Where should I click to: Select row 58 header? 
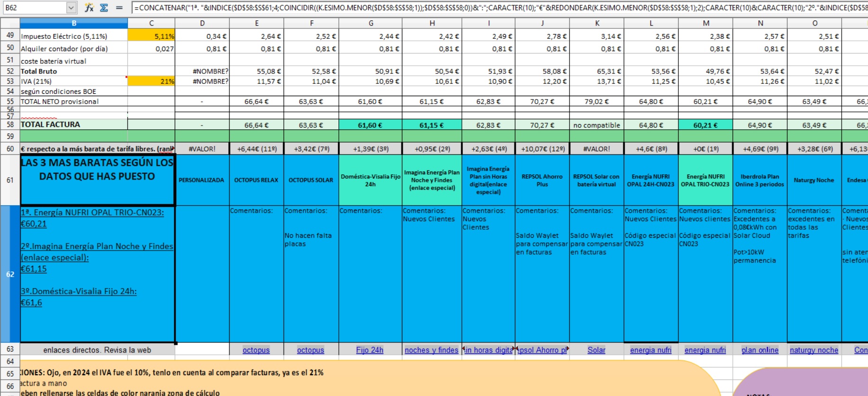click(x=10, y=125)
